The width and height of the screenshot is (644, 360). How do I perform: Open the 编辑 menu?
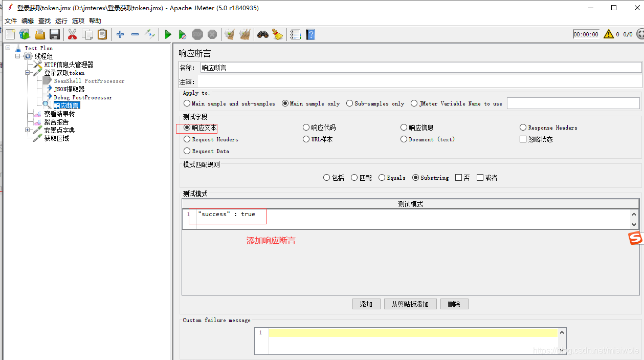28,21
